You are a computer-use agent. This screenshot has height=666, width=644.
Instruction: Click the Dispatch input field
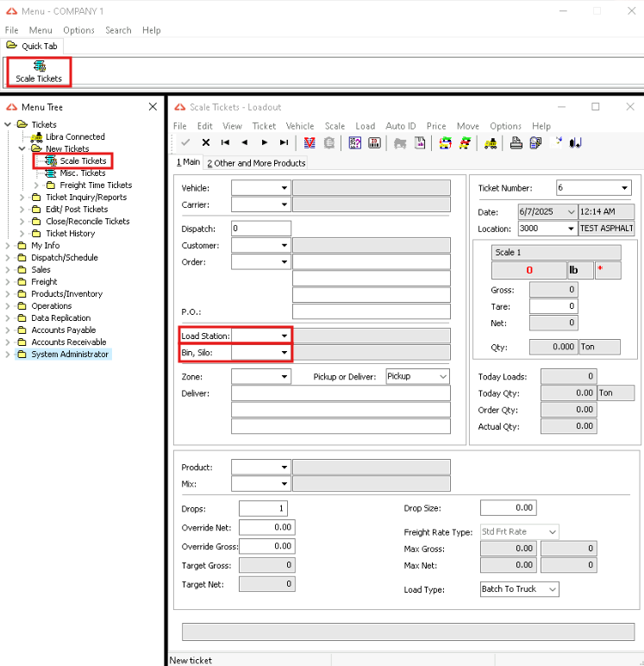(x=261, y=229)
